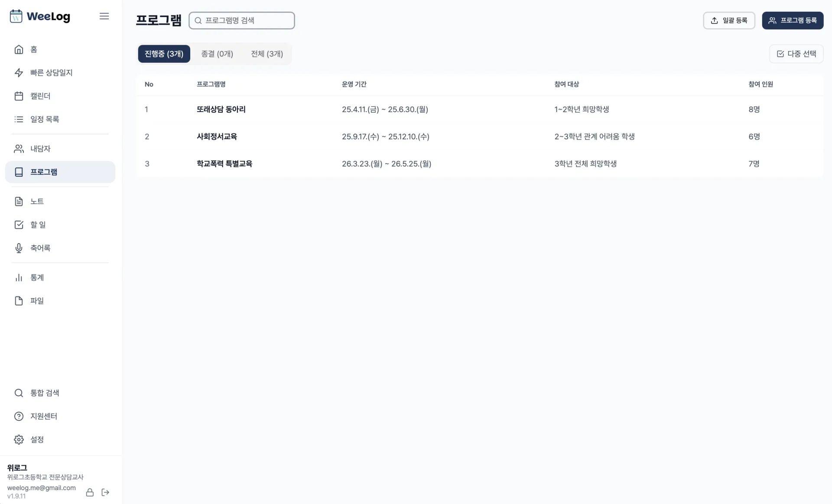The width and height of the screenshot is (832, 504).
Task: Click checkbox icon for 할 일
Action: [19, 225]
